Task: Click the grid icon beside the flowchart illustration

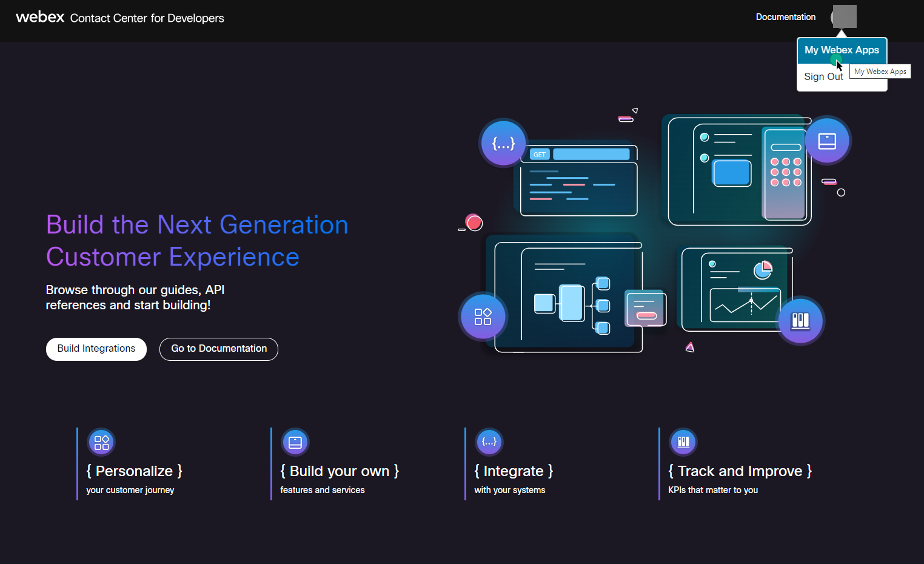Action: tap(482, 317)
